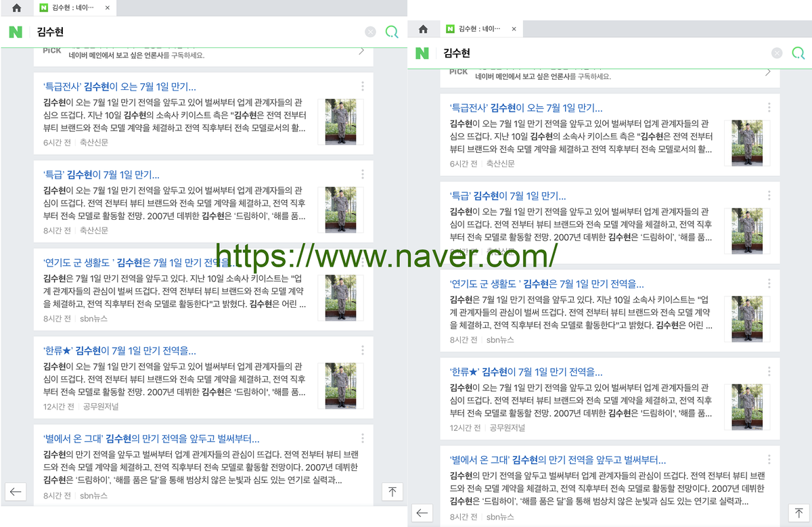The height and width of the screenshot is (527, 812).
Task: Click the Naver N logo in the right window
Action: click(422, 53)
